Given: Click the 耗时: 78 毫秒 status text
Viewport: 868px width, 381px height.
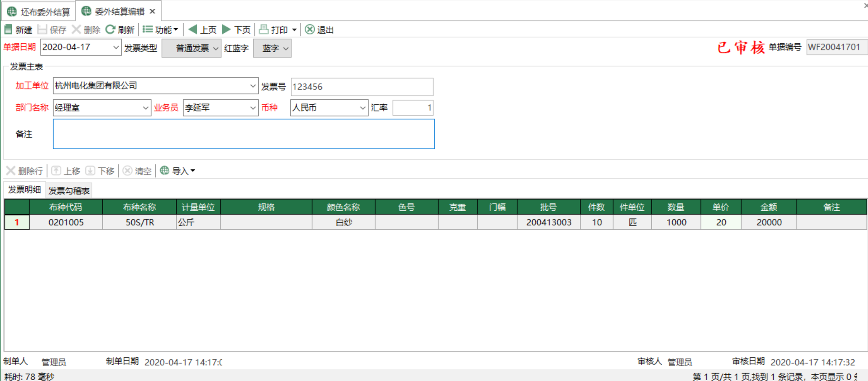Looking at the screenshot, I should (x=29, y=376).
